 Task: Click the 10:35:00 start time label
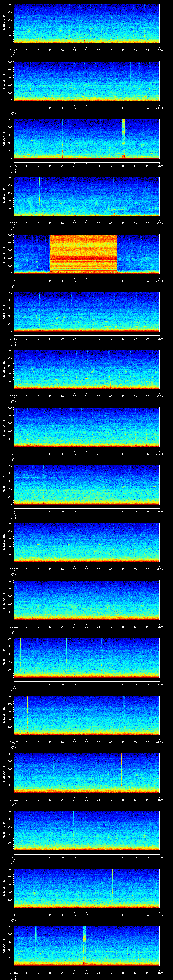(13, 396)
